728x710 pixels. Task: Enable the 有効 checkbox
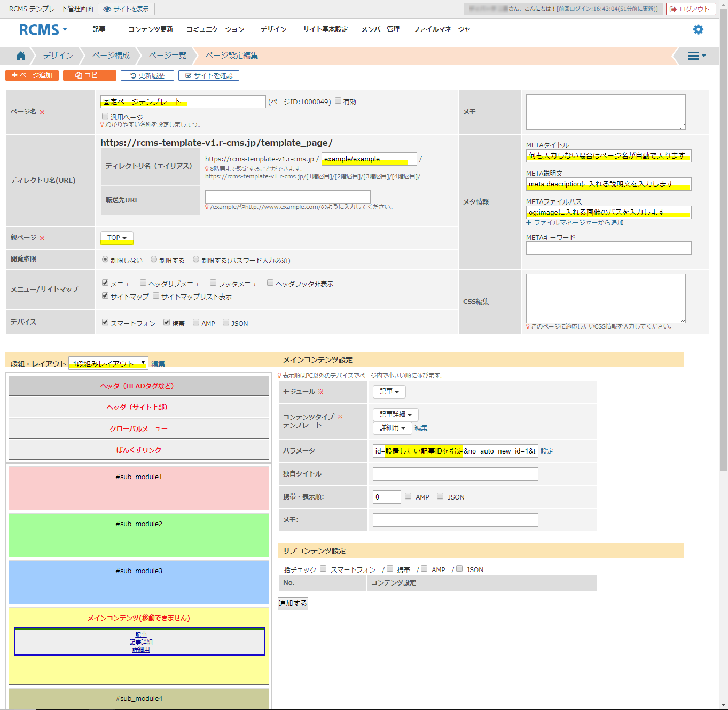[338, 101]
